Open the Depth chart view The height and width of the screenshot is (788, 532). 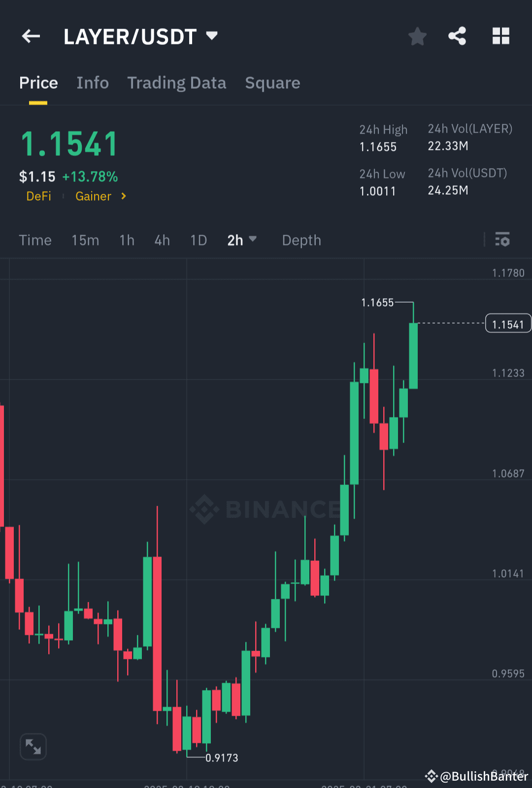pyautogui.click(x=301, y=240)
